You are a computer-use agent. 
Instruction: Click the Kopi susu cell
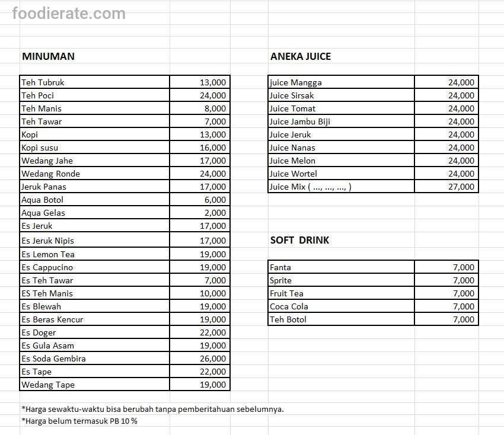pos(95,148)
